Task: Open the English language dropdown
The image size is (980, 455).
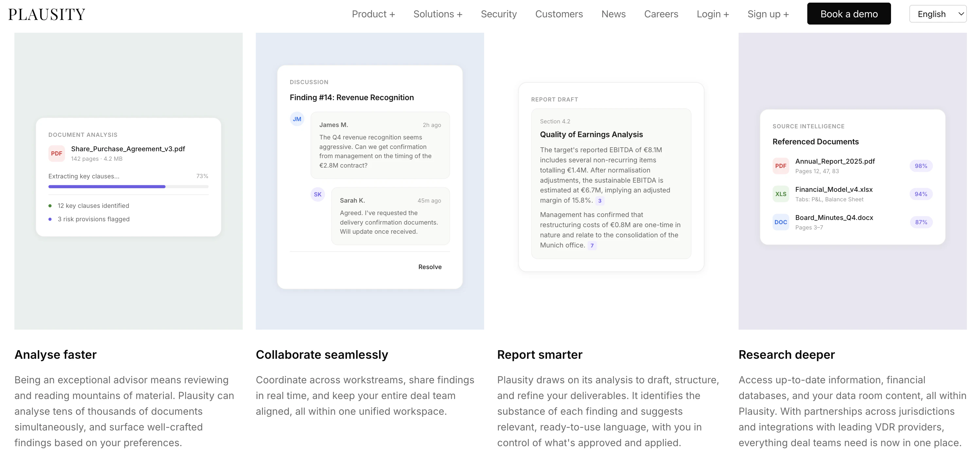Action: tap(937, 14)
